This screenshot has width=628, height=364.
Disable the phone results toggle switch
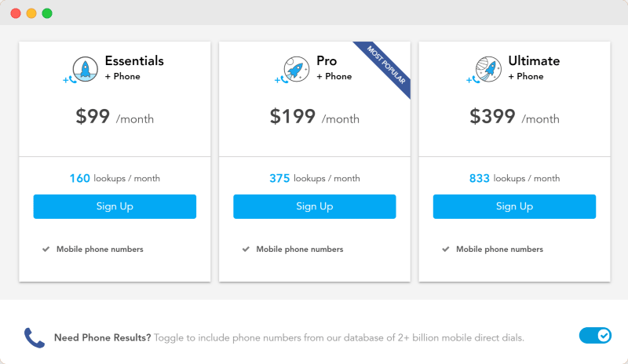click(x=595, y=335)
